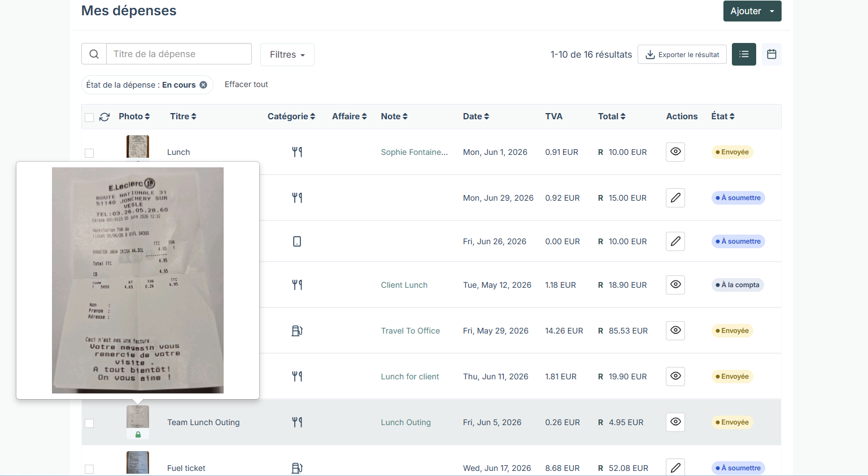The width and height of the screenshot is (868, 476).
Task: Check the Lunch expense row checkbox
Action: pos(89,153)
